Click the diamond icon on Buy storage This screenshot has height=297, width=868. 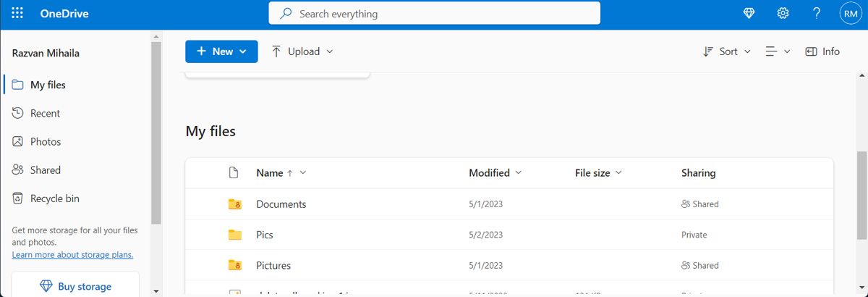tap(46, 286)
